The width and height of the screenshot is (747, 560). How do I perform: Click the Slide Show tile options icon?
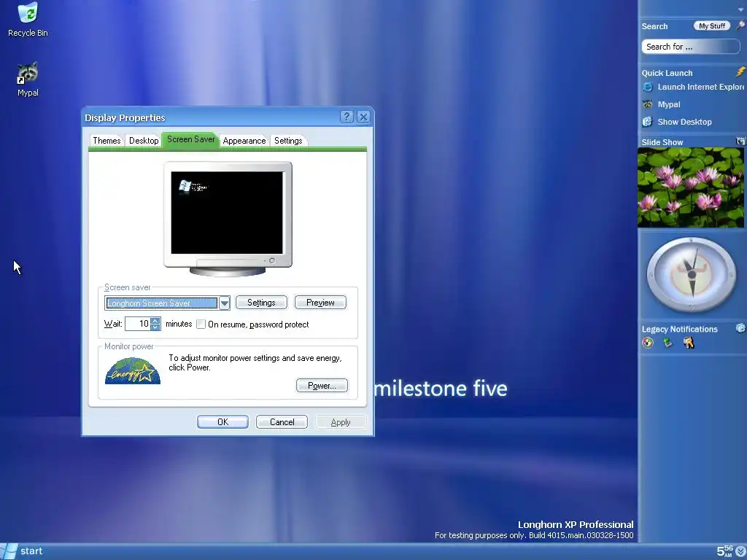click(740, 141)
